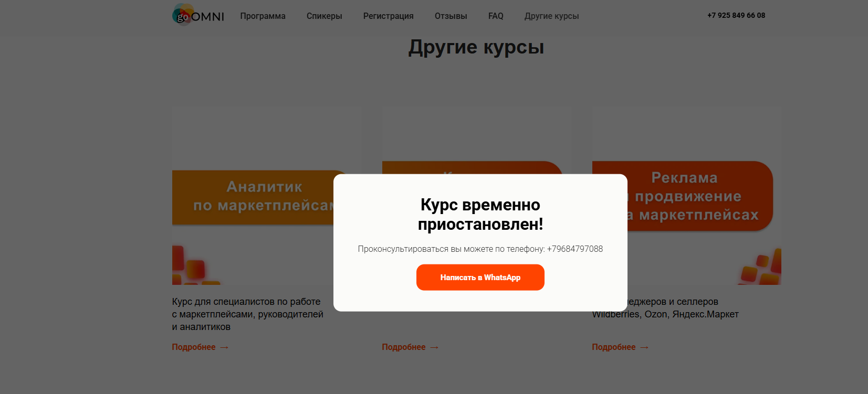Follow Подробнее under the Аналитик course
Image resolution: width=868 pixels, height=394 pixels.
[200, 347]
